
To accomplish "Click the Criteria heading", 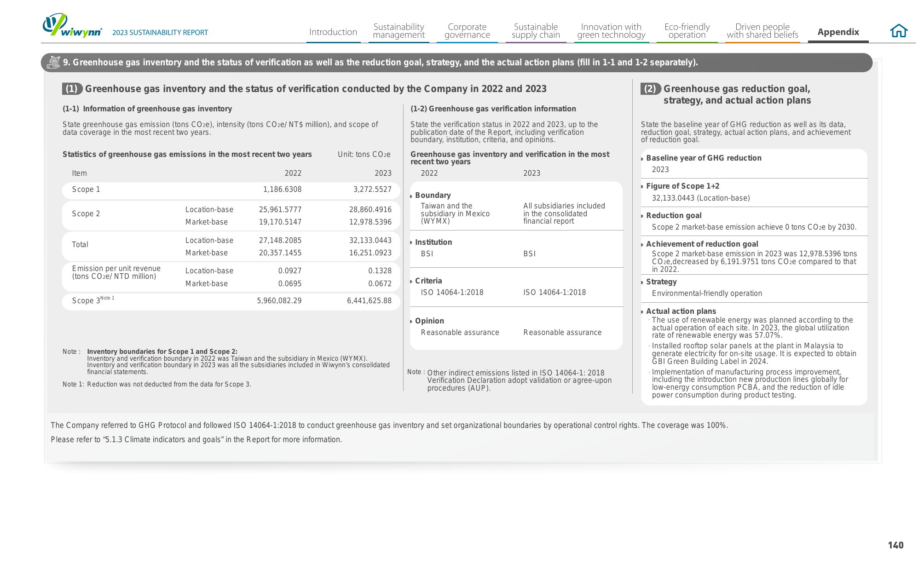I will pos(428,281).
